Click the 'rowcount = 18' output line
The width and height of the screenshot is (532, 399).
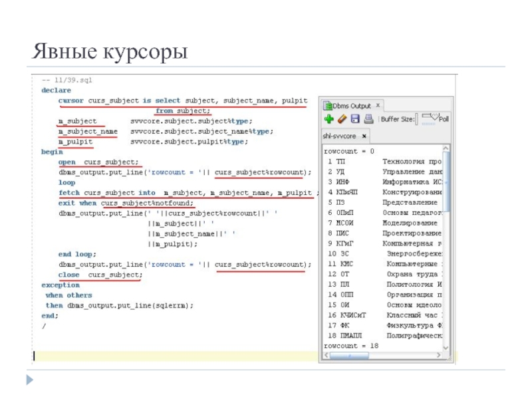tap(350, 346)
